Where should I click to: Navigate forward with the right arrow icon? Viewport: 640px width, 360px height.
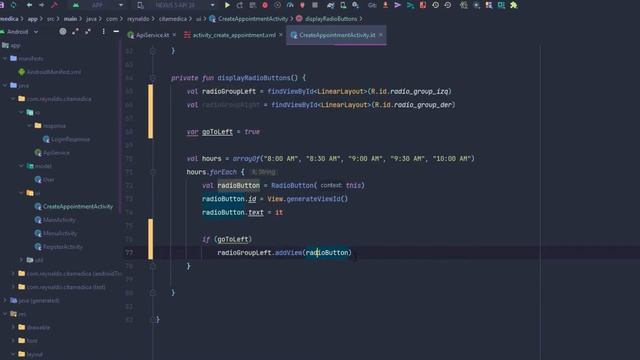pos(42,5)
